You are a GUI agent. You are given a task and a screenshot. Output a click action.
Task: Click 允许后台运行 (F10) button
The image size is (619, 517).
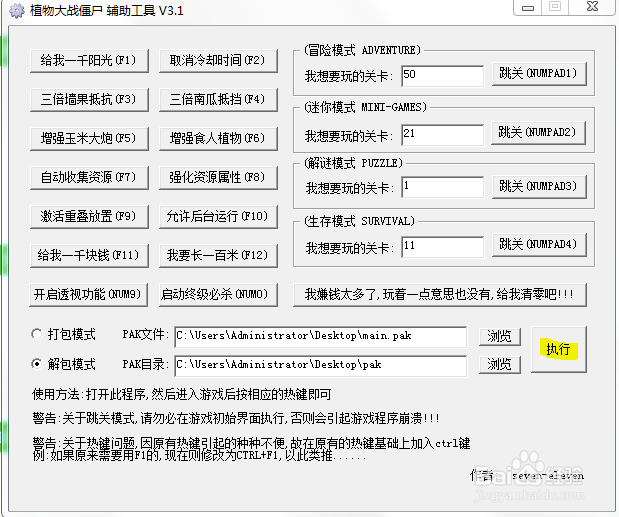218,217
